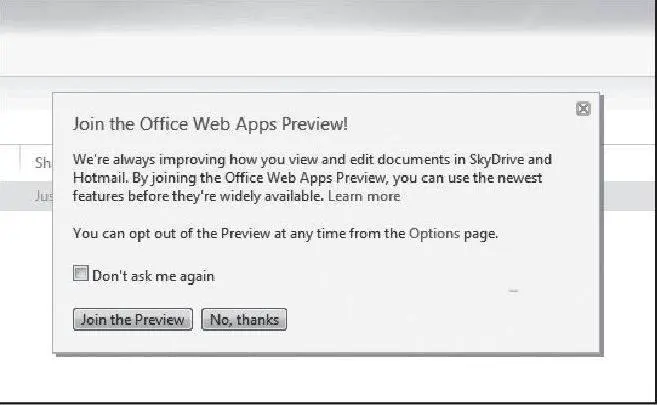The image size is (657, 405).
Task: Click the "Don't ask me again" label text
Action: (153, 275)
